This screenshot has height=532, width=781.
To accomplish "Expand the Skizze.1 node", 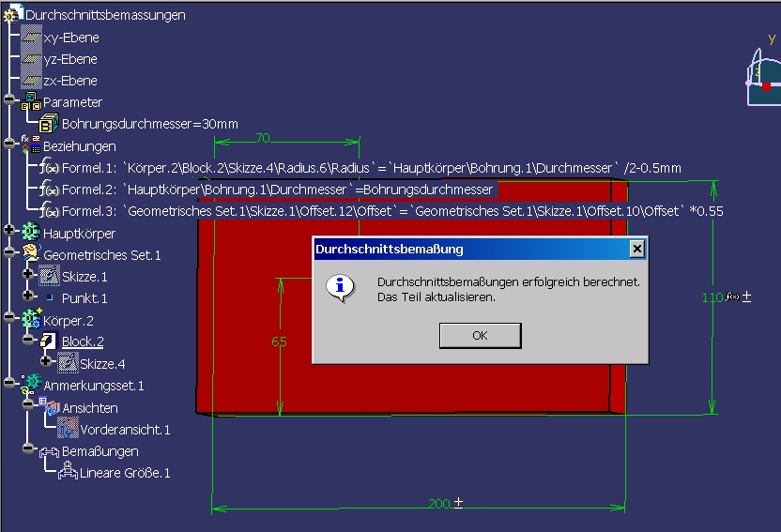I will [x=28, y=273].
